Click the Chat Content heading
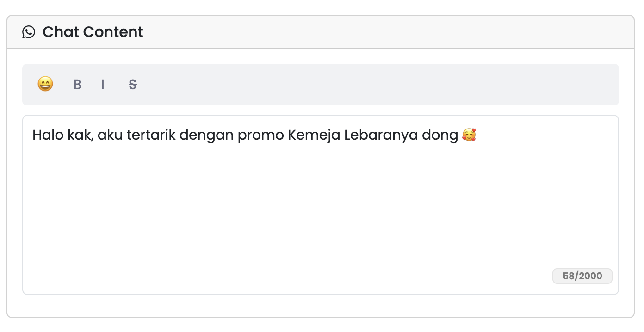The height and width of the screenshot is (332, 644). coord(93,32)
